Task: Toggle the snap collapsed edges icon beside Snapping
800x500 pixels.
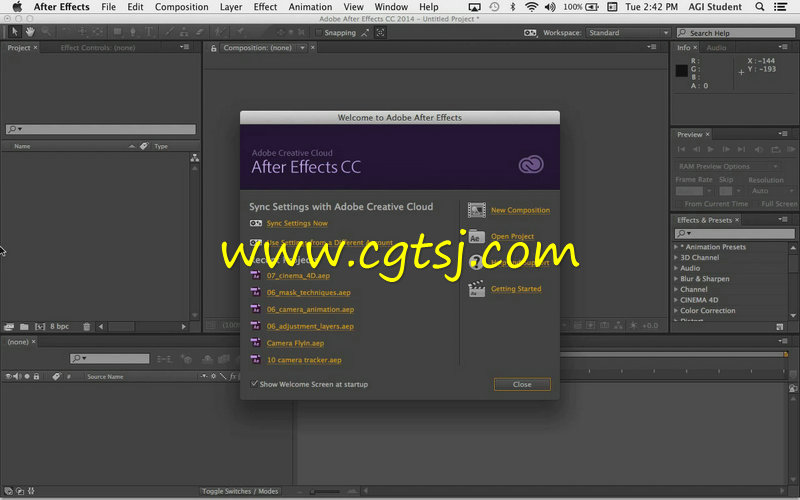Action: 365,33
